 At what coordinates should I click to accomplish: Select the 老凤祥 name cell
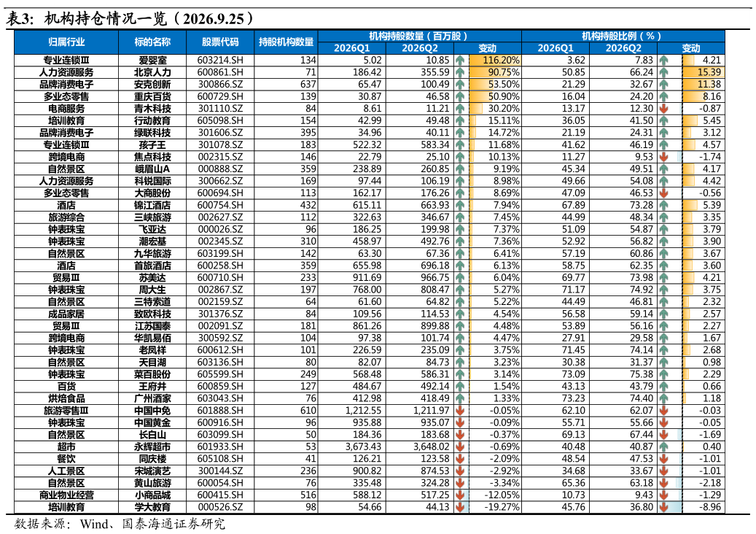coord(152,350)
